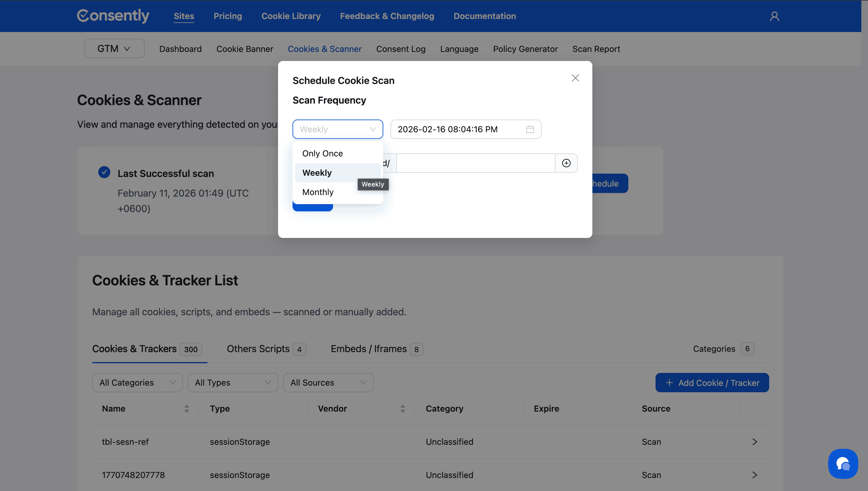Screen dimensions: 868x491
Task: Select the Only Once frequency option
Action: tap(322, 153)
